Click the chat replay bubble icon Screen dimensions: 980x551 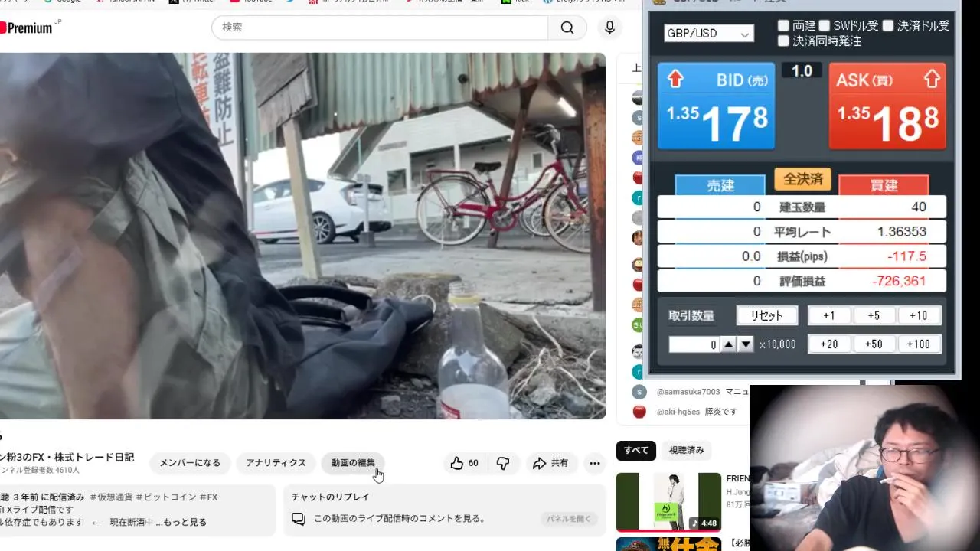point(299,519)
